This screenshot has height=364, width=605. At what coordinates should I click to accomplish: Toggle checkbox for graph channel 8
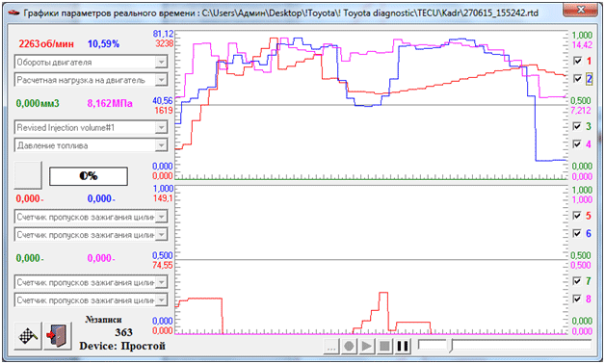[x=578, y=299]
